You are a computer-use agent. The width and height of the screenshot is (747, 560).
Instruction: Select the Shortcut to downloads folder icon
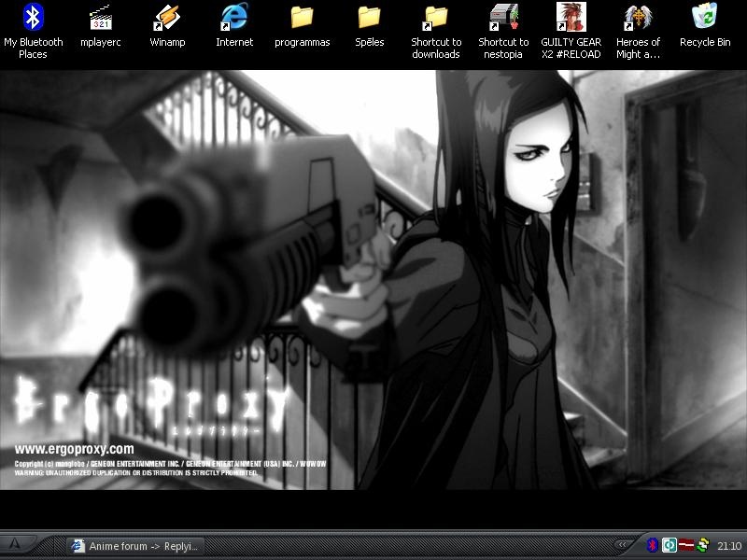436,31
